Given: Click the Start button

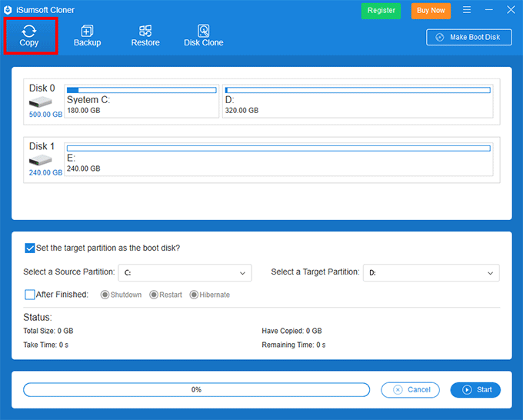Looking at the screenshot, I should pyautogui.click(x=475, y=390).
